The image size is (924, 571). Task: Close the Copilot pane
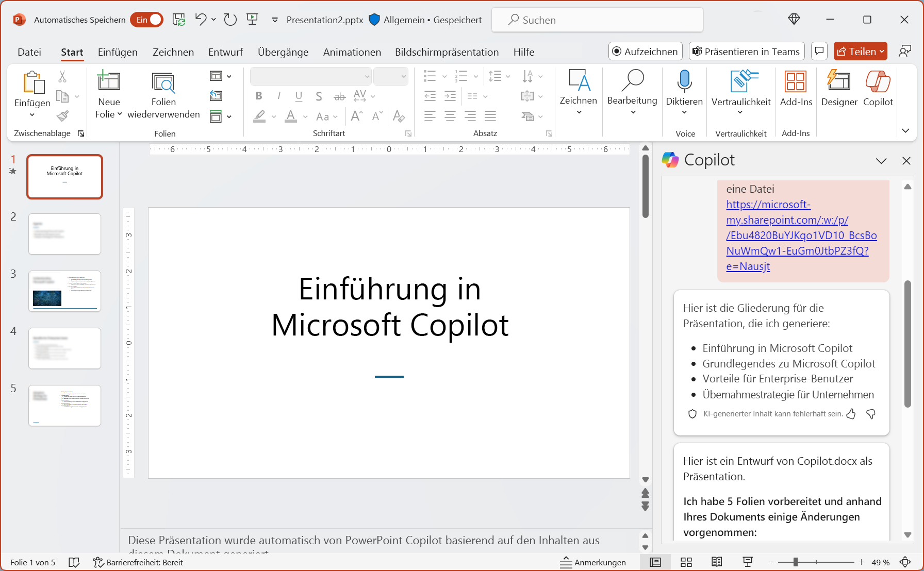tap(906, 161)
